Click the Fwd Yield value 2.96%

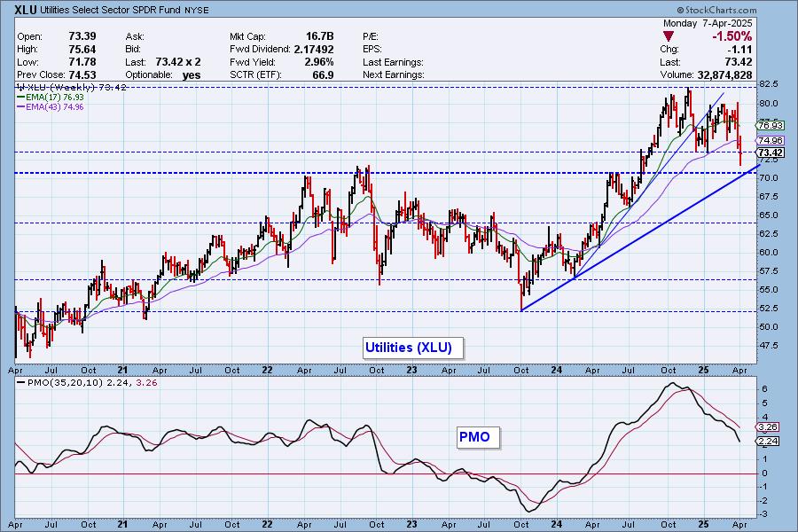[x=319, y=62]
